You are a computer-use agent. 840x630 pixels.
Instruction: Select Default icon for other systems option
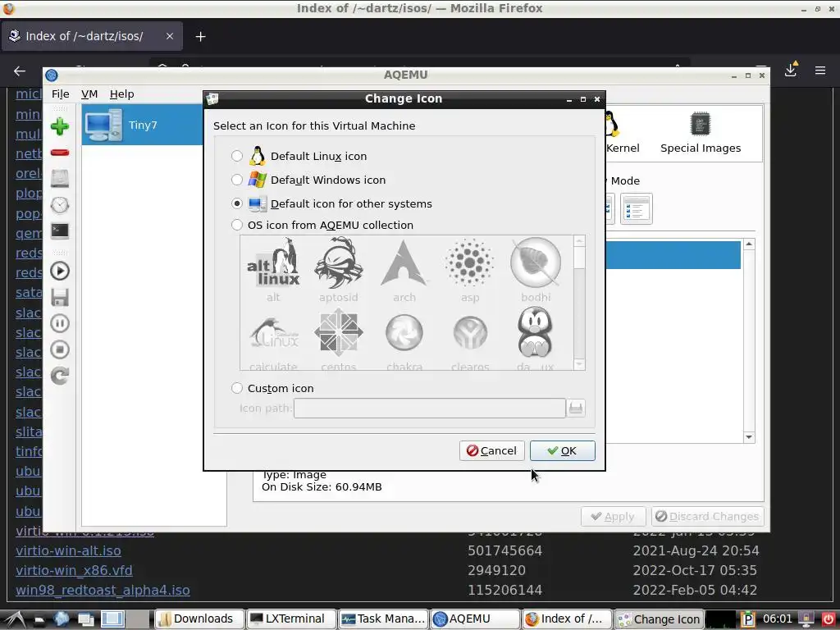(x=237, y=203)
